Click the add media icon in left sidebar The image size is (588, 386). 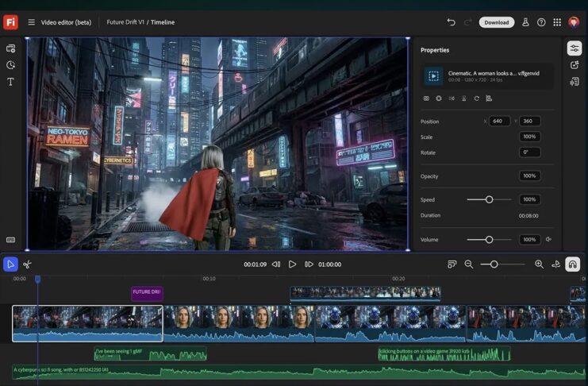click(10, 48)
